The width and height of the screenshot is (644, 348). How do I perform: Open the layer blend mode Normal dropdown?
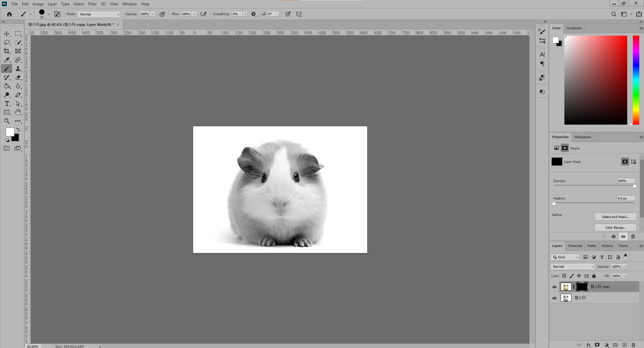tap(573, 266)
